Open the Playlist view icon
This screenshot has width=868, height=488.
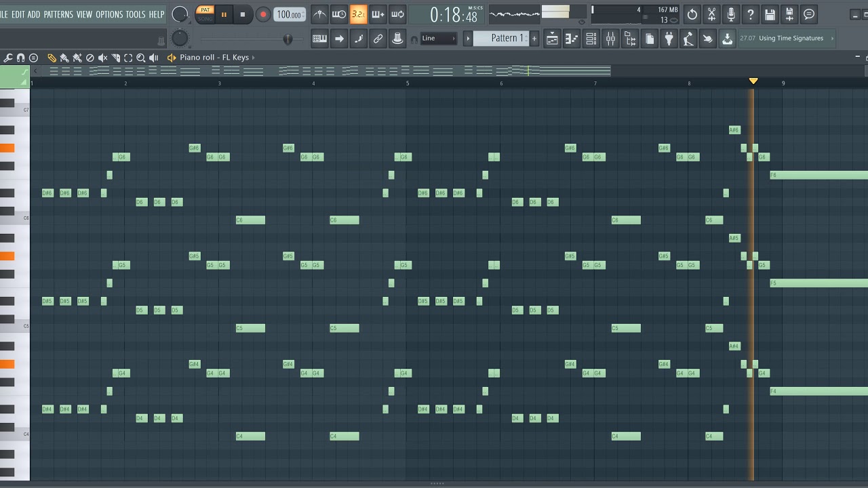click(x=552, y=39)
